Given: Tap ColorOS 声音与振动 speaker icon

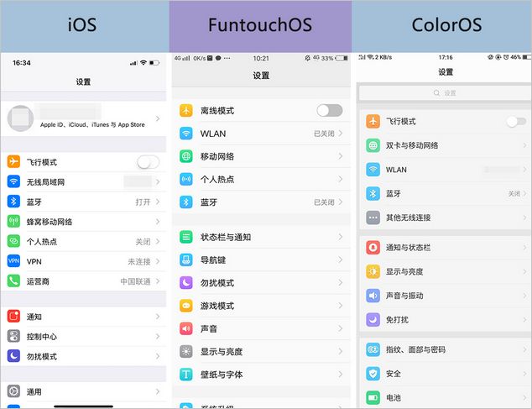Looking at the screenshot, I should (373, 296).
